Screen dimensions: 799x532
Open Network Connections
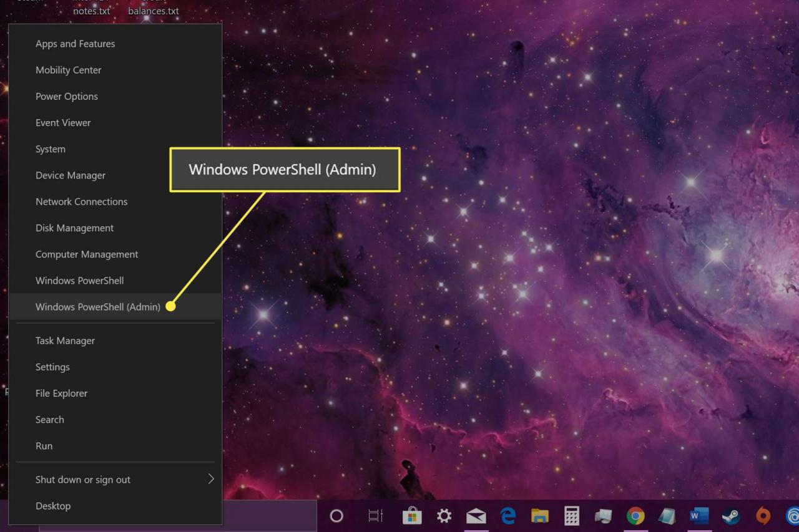(x=115, y=201)
